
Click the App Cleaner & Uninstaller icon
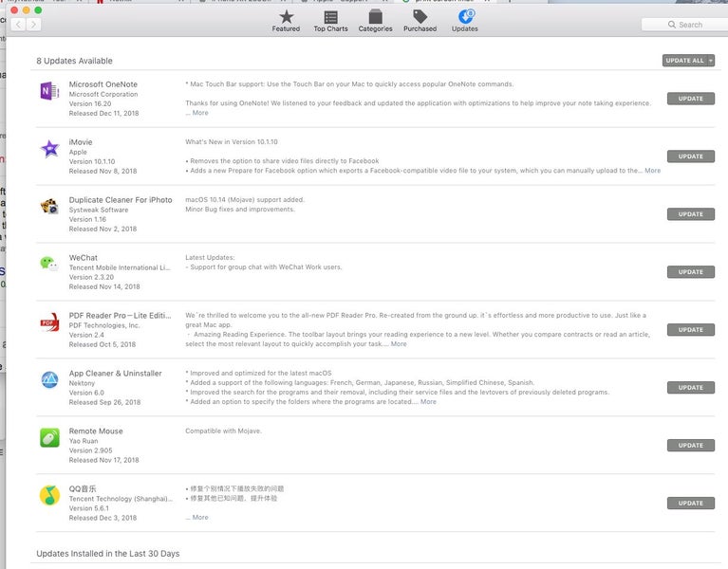pyautogui.click(x=49, y=379)
